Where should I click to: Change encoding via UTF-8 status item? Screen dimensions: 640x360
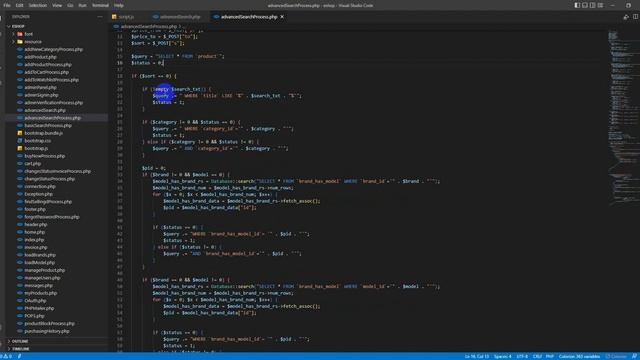pos(522,356)
